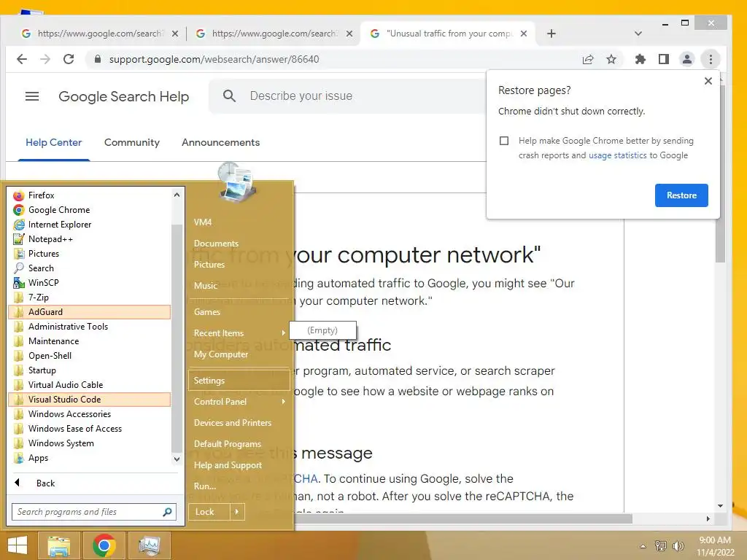Open File Explorer from the taskbar
Image resolution: width=747 pixels, height=560 pixels.
click(58, 545)
